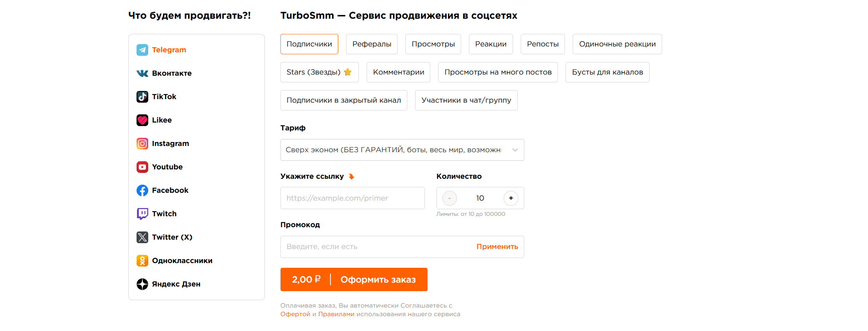This screenshot has height=331, width=868.
Task: Click the Яндекс Дзен icon
Action: point(142,284)
